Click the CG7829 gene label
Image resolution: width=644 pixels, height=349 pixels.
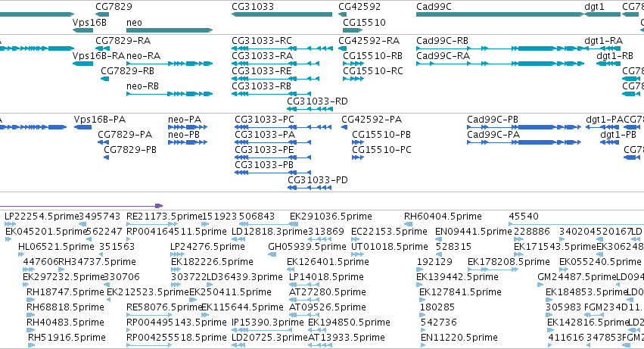(x=114, y=7)
